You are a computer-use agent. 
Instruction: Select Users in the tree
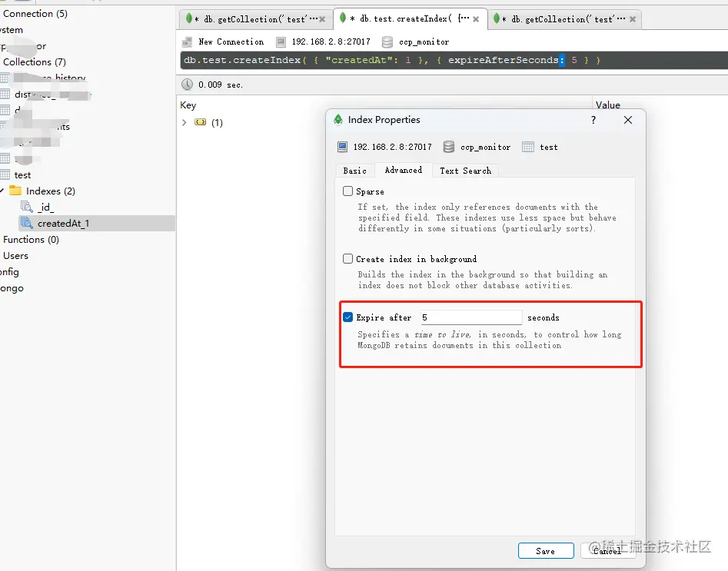(16, 256)
